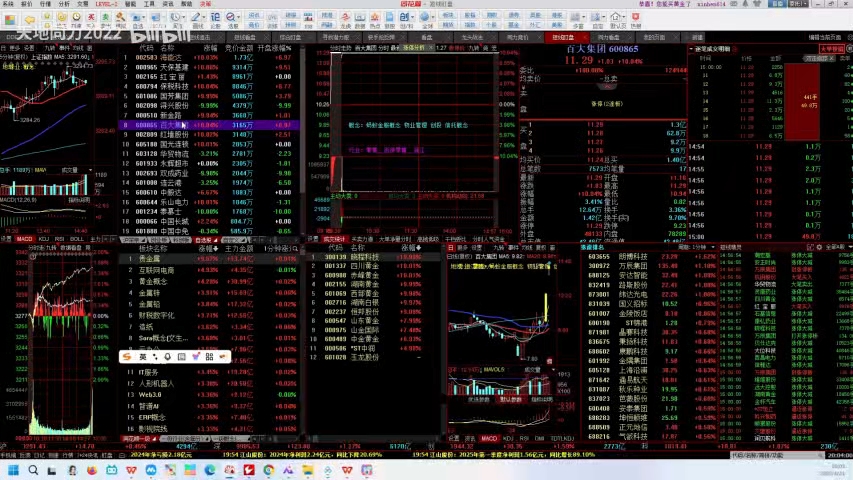Open the settings gear in ranking panel

pyautogui.click(x=819, y=247)
